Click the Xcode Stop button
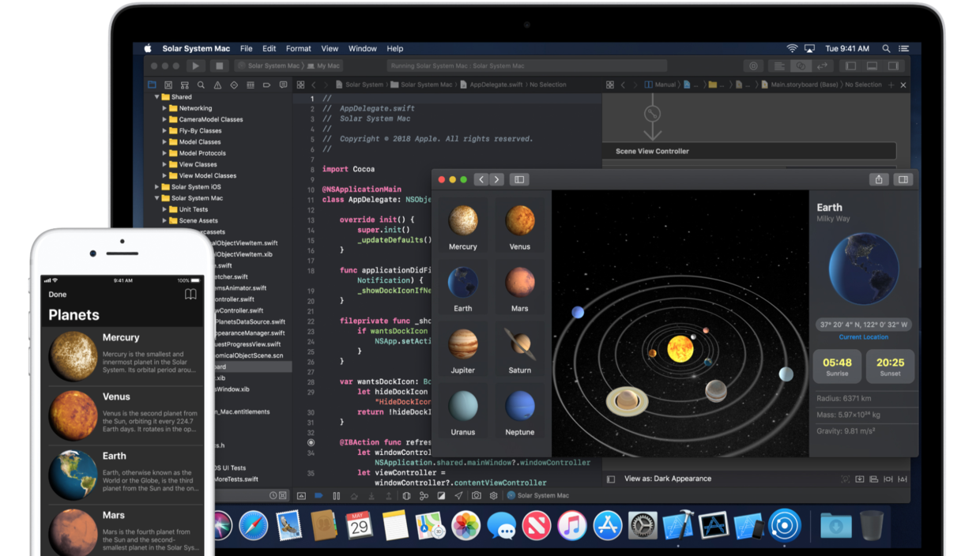 click(220, 66)
